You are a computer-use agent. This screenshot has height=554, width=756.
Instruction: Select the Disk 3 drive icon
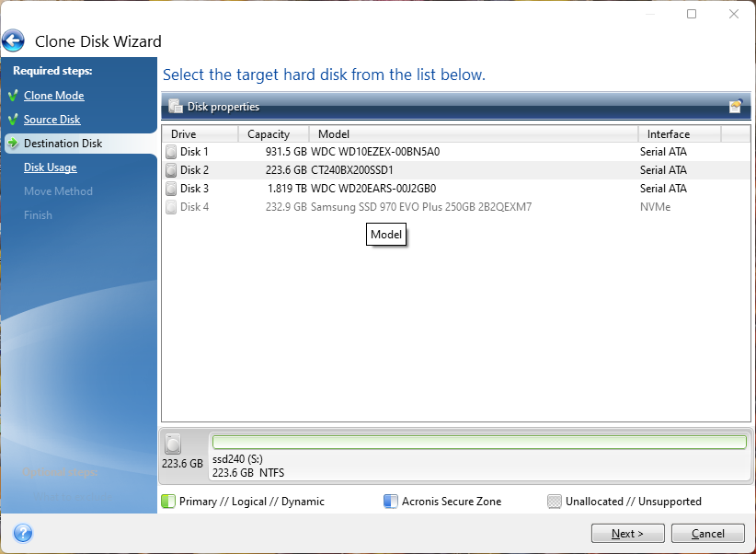click(x=171, y=189)
